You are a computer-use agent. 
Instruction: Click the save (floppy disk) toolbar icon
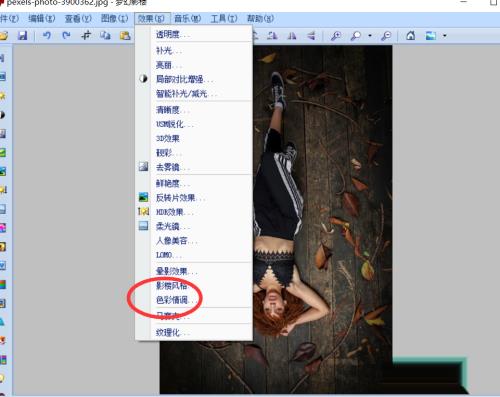click(22, 35)
